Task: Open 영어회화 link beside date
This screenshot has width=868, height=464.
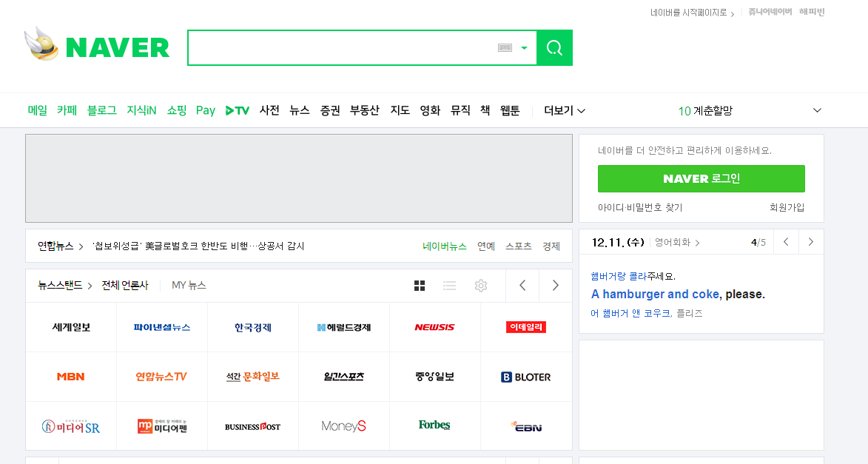Action: coord(677,243)
